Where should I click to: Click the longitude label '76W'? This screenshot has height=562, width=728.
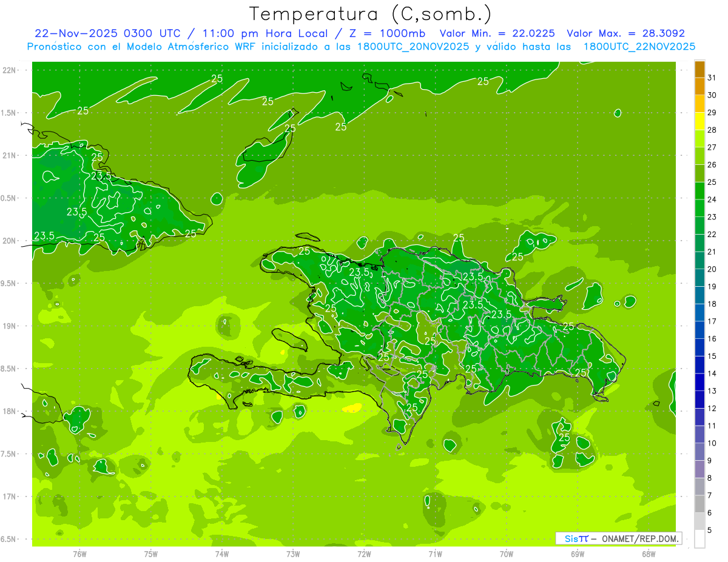(79, 554)
